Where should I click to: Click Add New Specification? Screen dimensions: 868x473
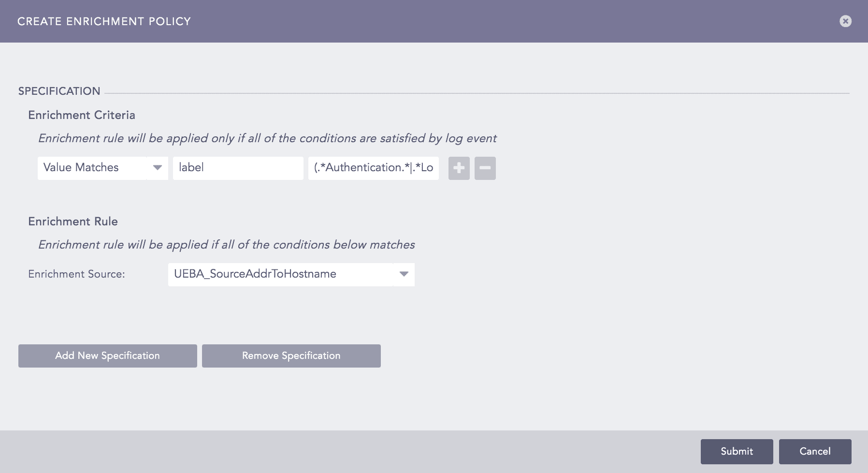tap(107, 355)
